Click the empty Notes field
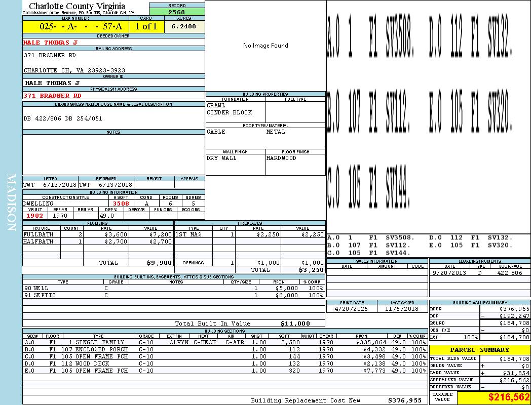 [113, 154]
